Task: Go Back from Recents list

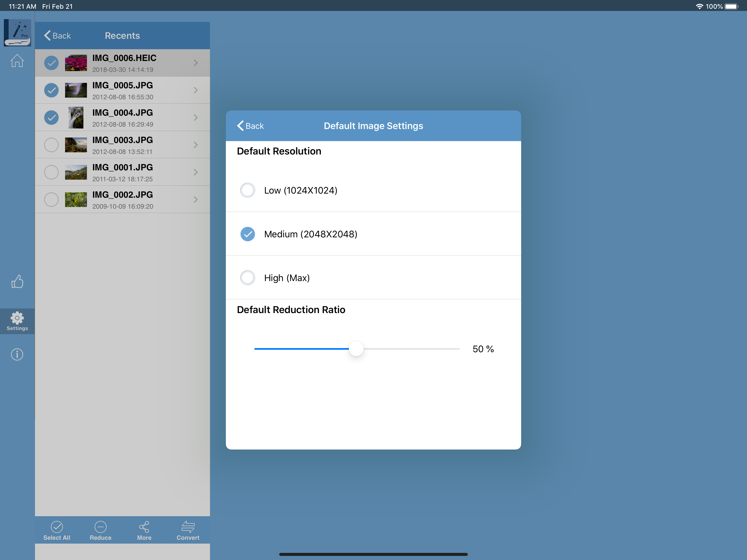Action: pos(57,36)
